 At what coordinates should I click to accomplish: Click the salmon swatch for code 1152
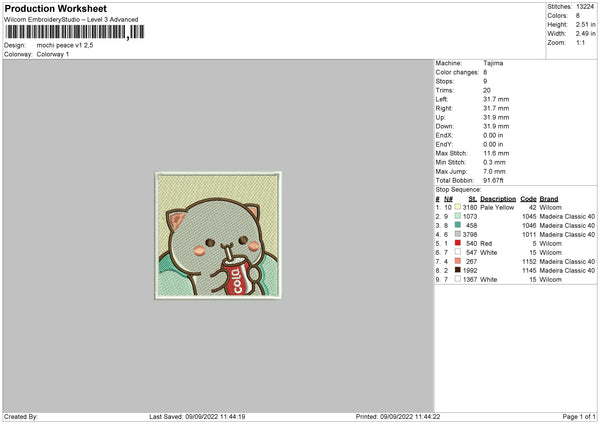(x=458, y=261)
